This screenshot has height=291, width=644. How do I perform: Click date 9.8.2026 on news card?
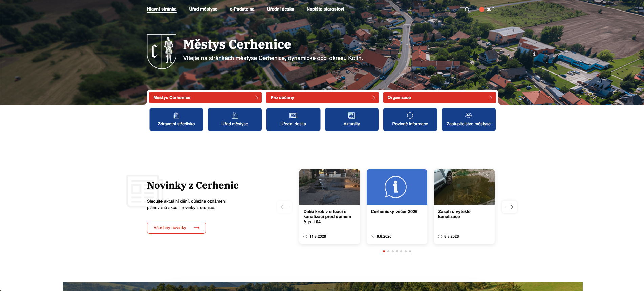pyautogui.click(x=384, y=237)
